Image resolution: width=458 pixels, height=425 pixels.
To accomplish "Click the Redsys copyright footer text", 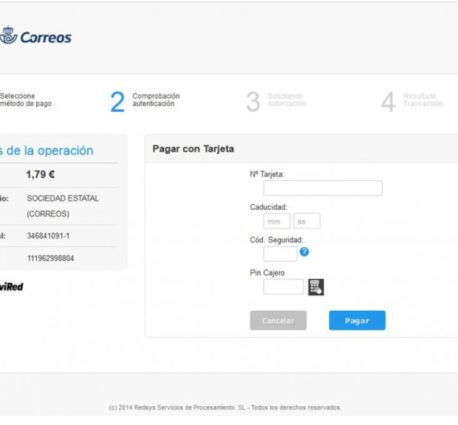I will [224, 407].
